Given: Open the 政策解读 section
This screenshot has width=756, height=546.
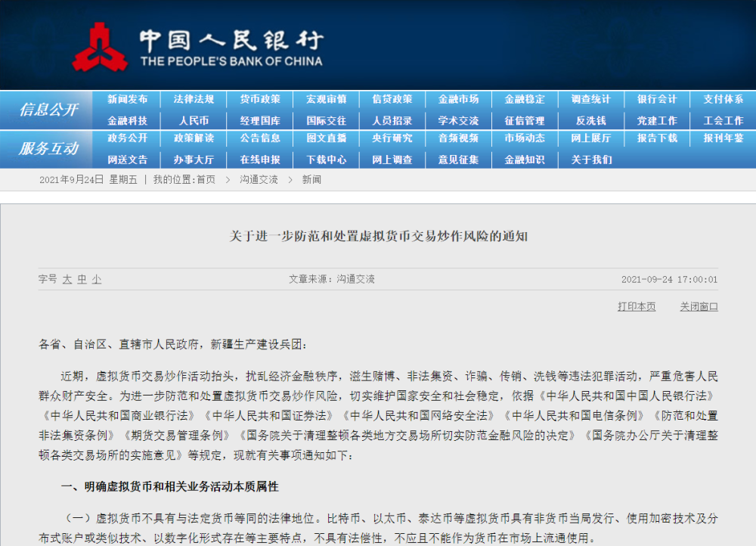Looking at the screenshot, I should click(x=194, y=138).
